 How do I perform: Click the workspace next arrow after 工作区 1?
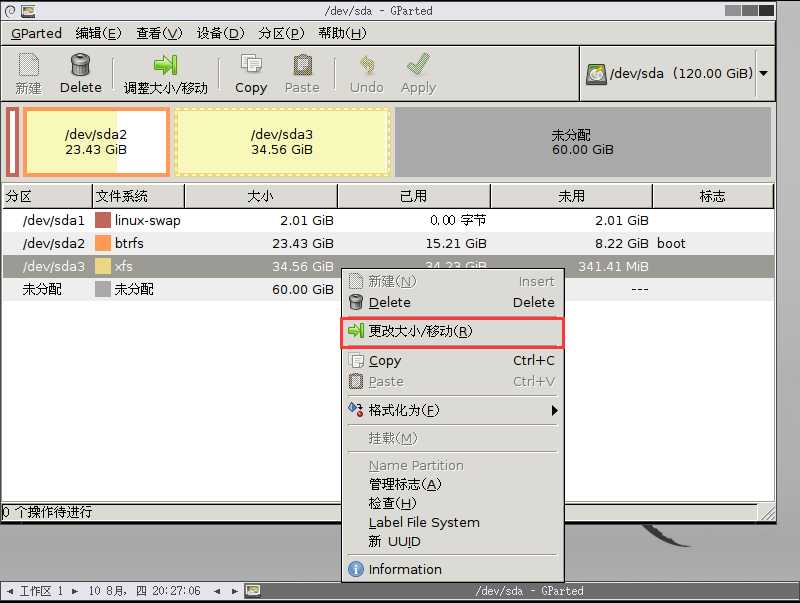(x=75, y=591)
